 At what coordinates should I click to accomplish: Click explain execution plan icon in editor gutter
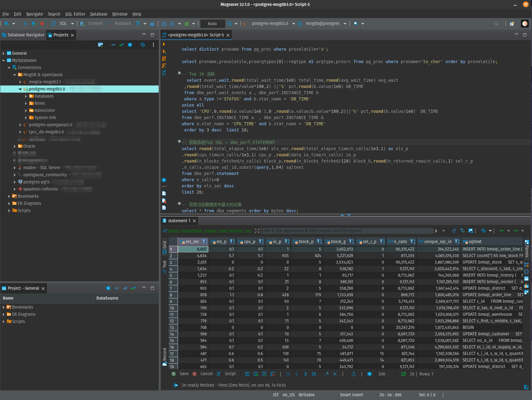click(x=164, y=73)
